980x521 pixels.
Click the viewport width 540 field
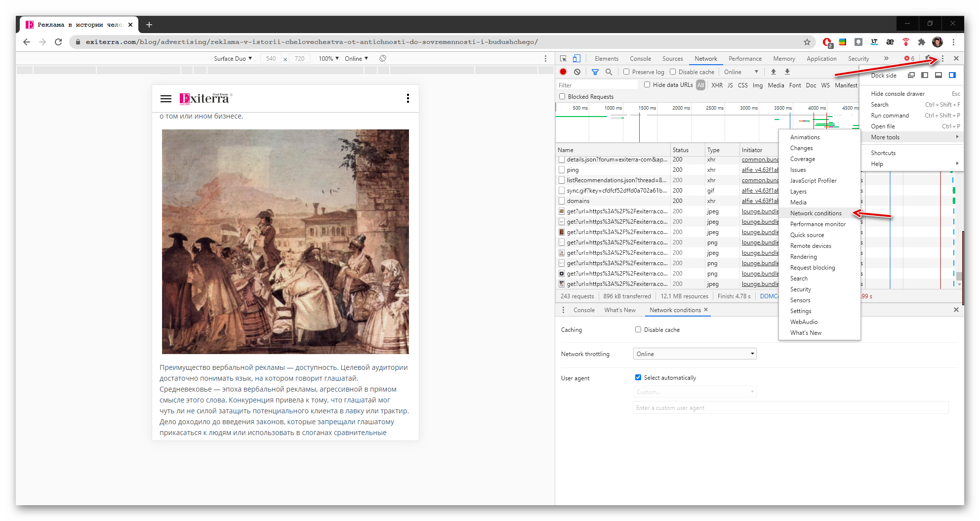click(x=271, y=58)
